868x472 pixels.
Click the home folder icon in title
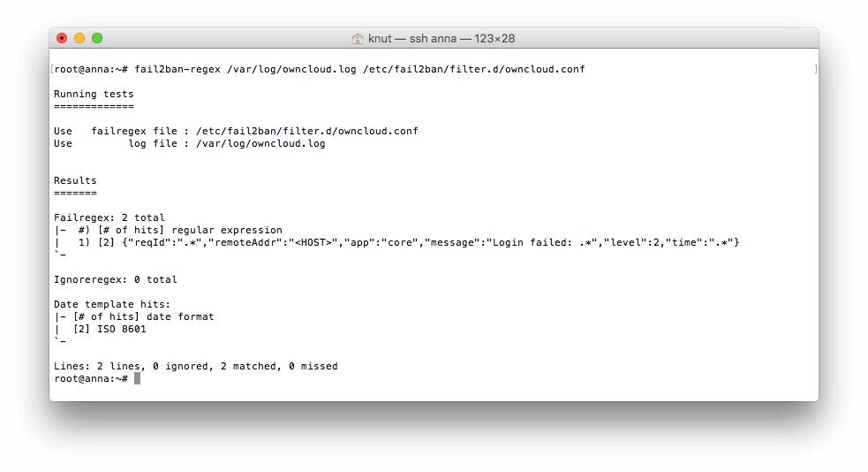(358, 39)
